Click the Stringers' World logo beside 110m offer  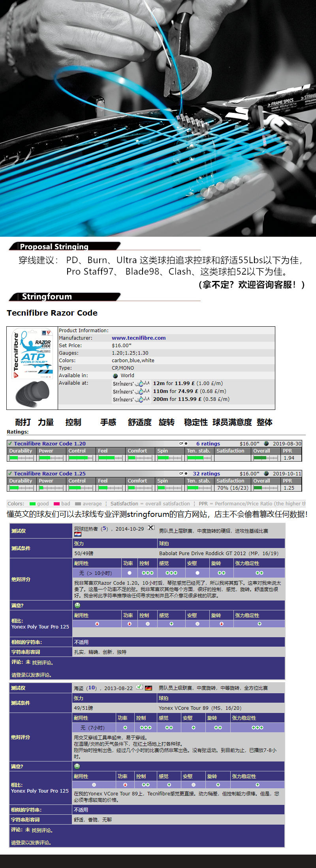click(131, 391)
